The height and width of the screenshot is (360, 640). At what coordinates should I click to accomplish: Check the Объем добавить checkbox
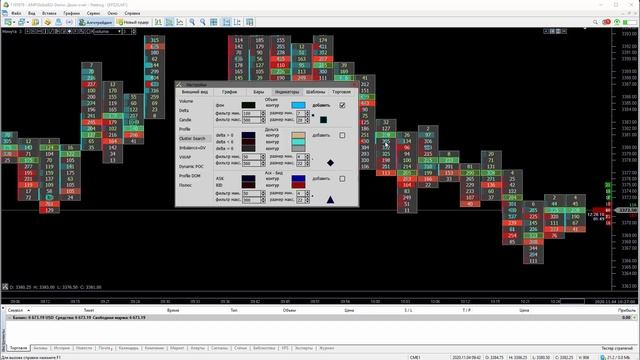coord(342,105)
